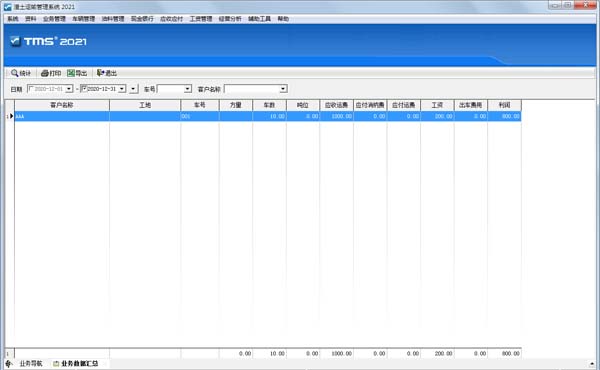Expand the 车号 combo box
600x370 pixels.
188,89
